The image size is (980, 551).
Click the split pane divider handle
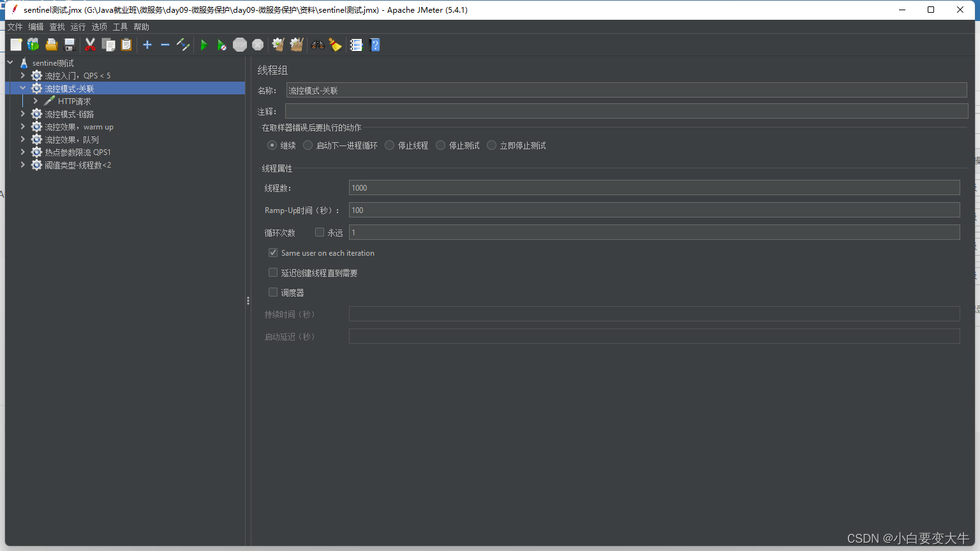tap(248, 300)
